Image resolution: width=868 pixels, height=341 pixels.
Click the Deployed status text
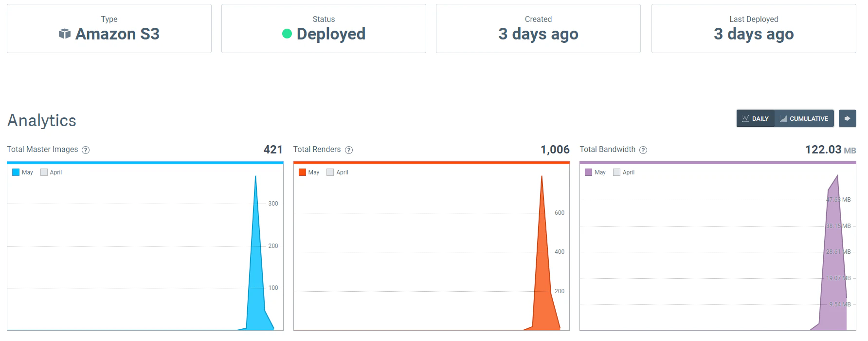pyautogui.click(x=331, y=34)
